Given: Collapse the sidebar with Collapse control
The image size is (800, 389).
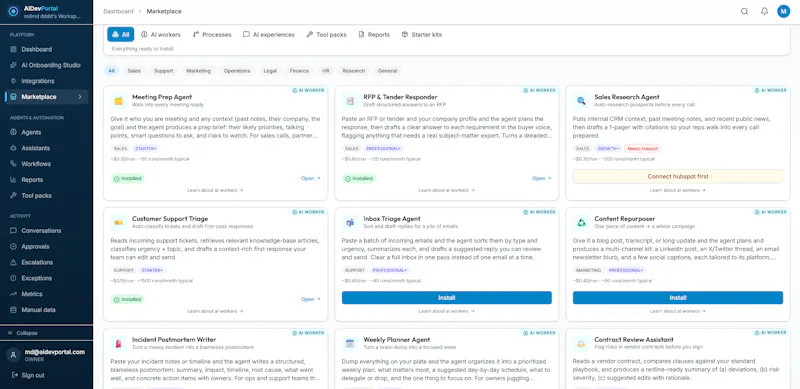Looking at the screenshot, I should [x=22, y=333].
